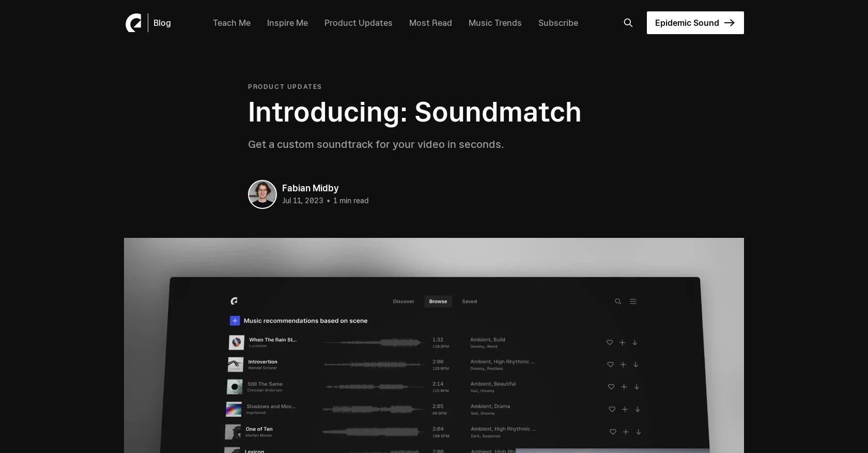Select Product Updates in the navigation bar
This screenshot has width=868, height=453.
coord(359,23)
